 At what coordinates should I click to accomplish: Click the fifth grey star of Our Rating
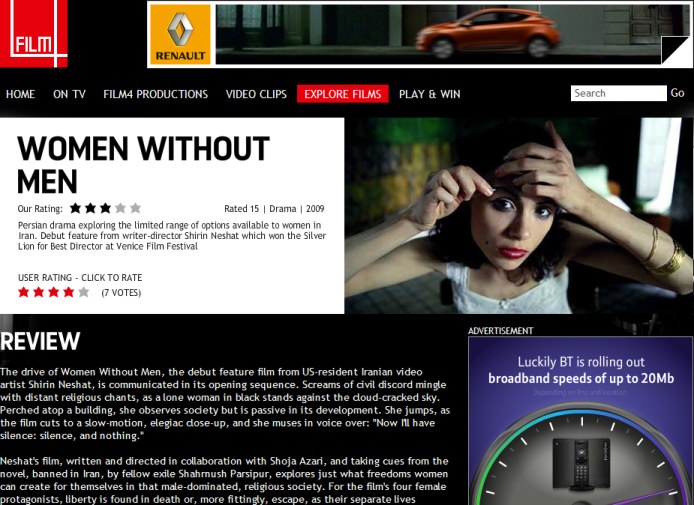pos(135,208)
